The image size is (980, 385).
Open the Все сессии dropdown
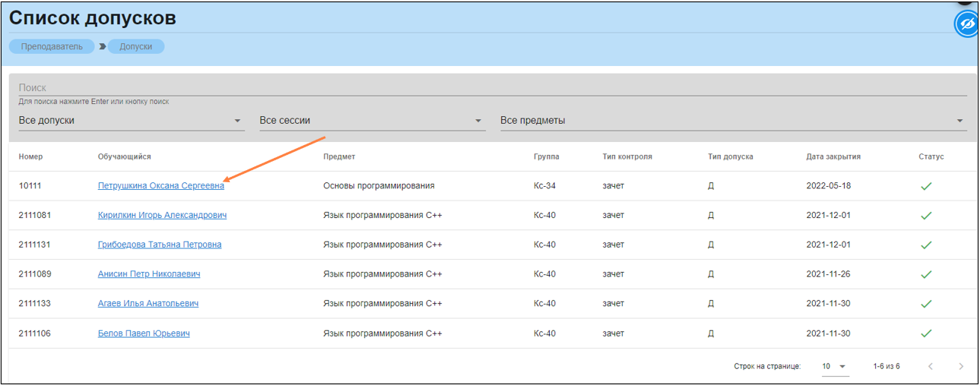(371, 121)
